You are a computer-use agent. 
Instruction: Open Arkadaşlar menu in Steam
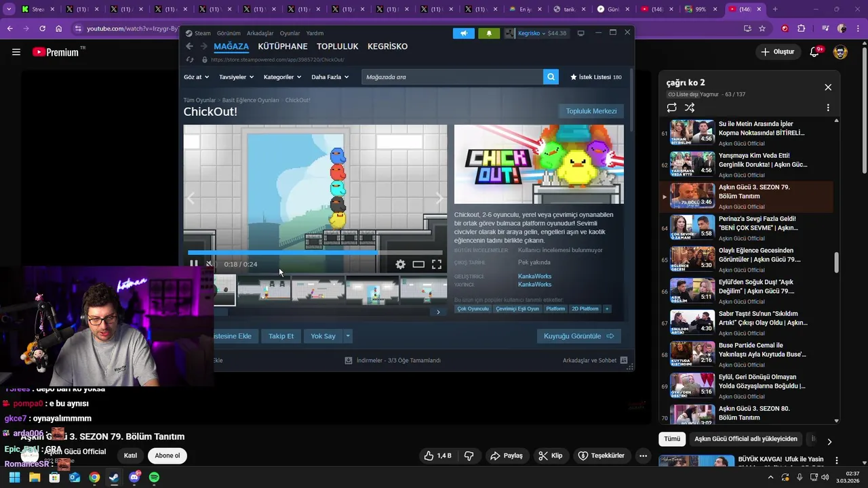260,33
